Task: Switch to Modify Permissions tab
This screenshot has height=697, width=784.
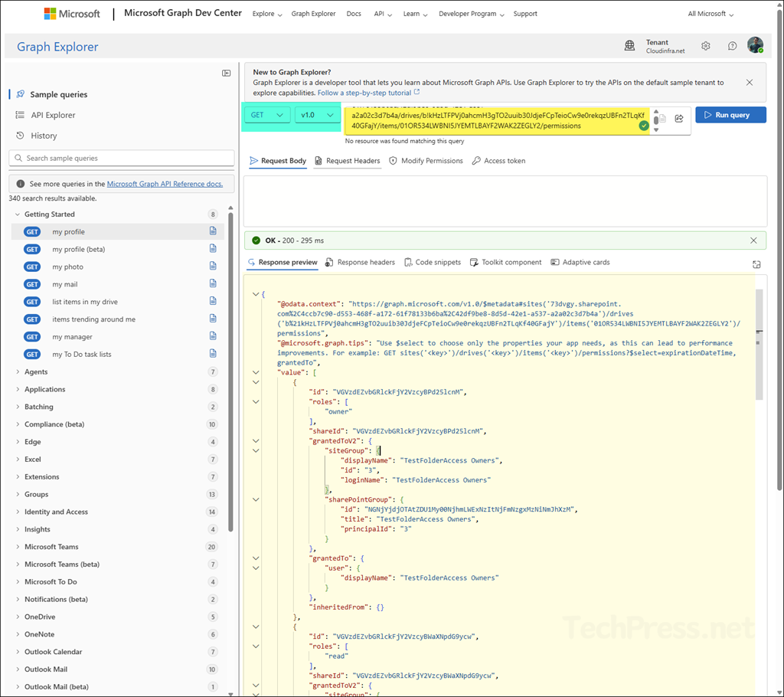Action: pos(426,161)
